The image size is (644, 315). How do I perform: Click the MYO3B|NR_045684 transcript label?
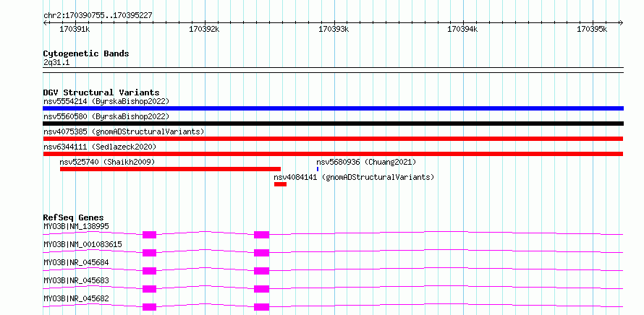(x=76, y=262)
